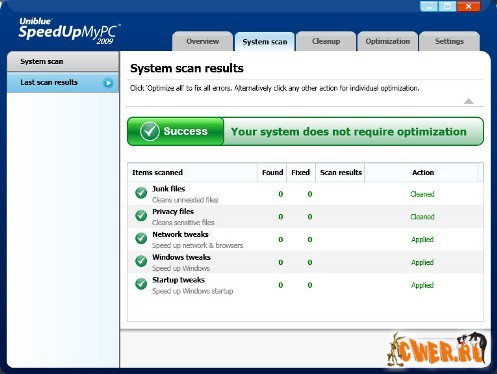Click the blue arrow icon beside Last scan results

point(108,83)
